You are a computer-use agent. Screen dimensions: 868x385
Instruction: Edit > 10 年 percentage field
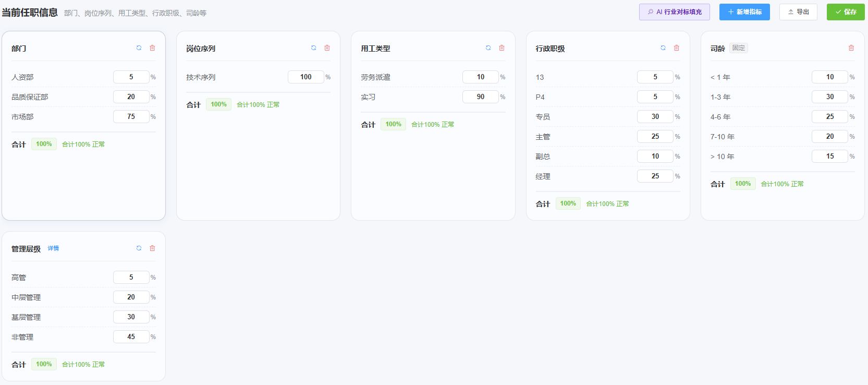point(830,157)
